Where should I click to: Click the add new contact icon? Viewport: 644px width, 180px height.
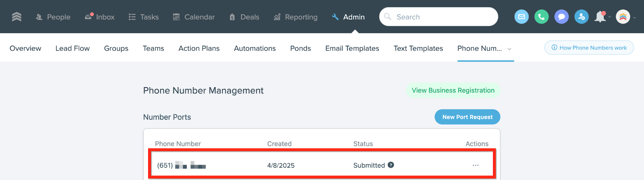pos(581,17)
